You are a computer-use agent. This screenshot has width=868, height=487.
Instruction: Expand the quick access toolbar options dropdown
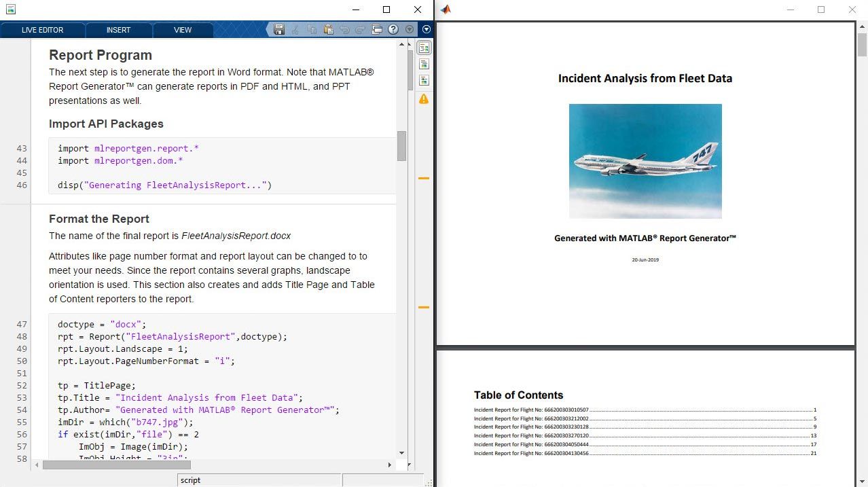pos(409,29)
